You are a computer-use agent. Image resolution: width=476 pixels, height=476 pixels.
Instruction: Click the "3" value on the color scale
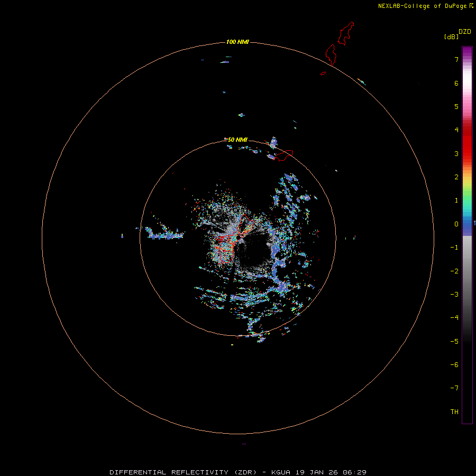pos(456,153)
